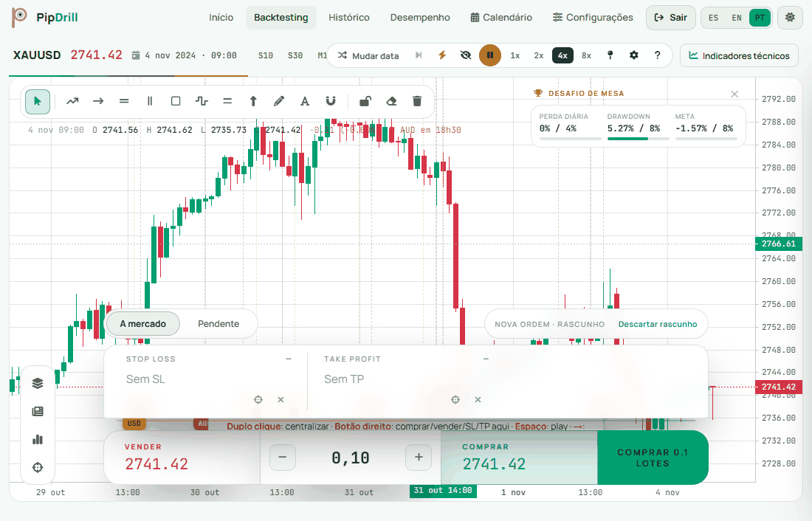The height and width of the screenshot is (521, 812).
Task: Decrease lot size with minus button
Action: (283, 458)
